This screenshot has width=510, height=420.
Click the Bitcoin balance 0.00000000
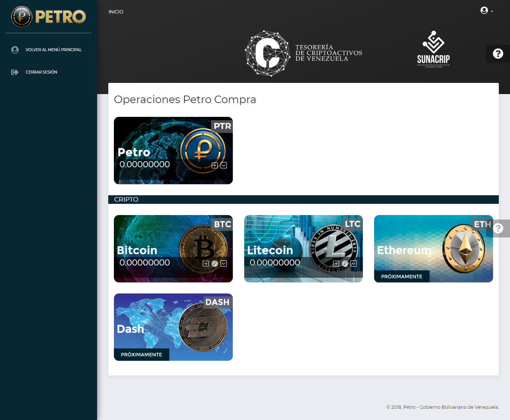pyautogui.click(x=144, y=263)
